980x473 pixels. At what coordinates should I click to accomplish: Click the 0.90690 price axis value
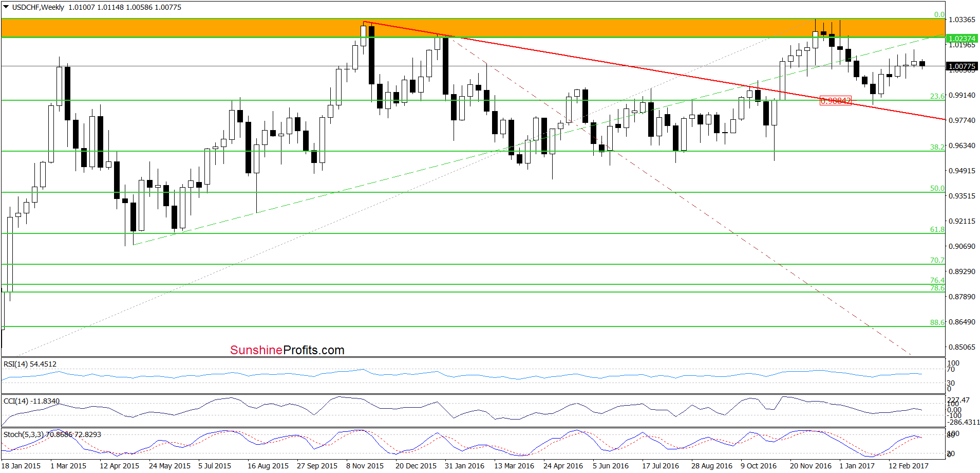962,246
